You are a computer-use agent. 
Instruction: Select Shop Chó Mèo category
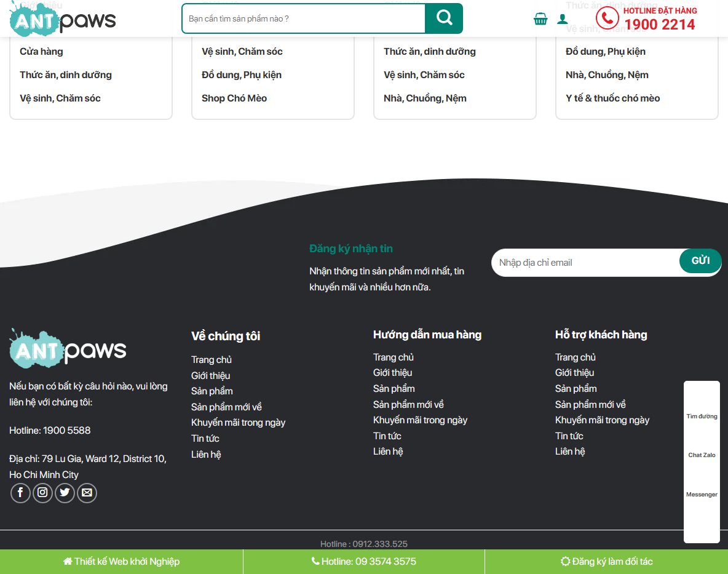point(234,98)
